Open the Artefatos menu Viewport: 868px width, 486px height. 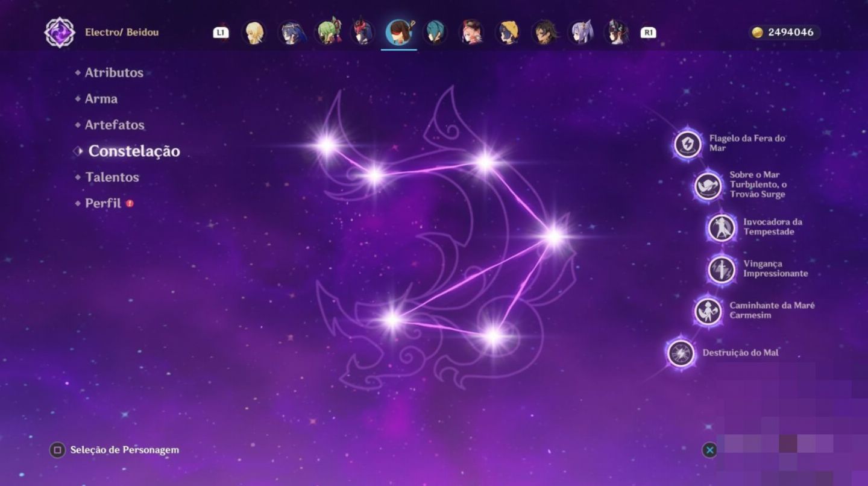point(115,125)
